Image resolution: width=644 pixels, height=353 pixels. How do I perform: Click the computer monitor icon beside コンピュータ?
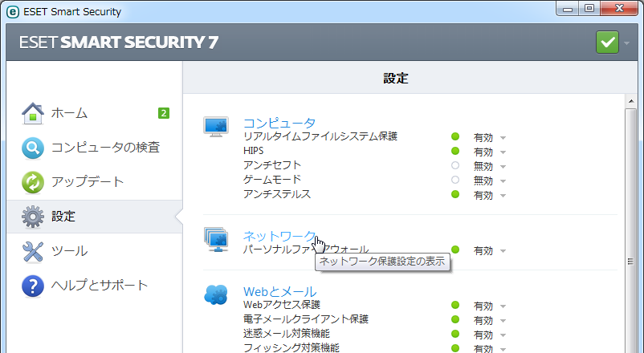[216, 127]
